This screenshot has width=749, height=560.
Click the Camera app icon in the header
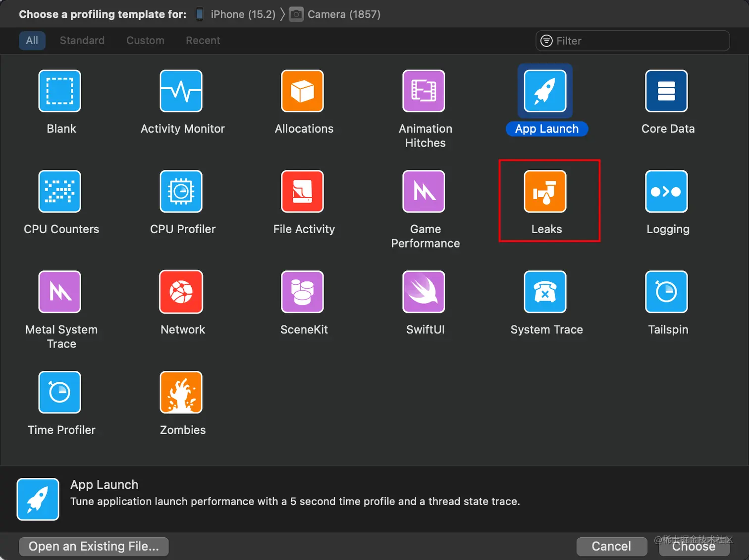pyautogui.click(x=296, y=14)
